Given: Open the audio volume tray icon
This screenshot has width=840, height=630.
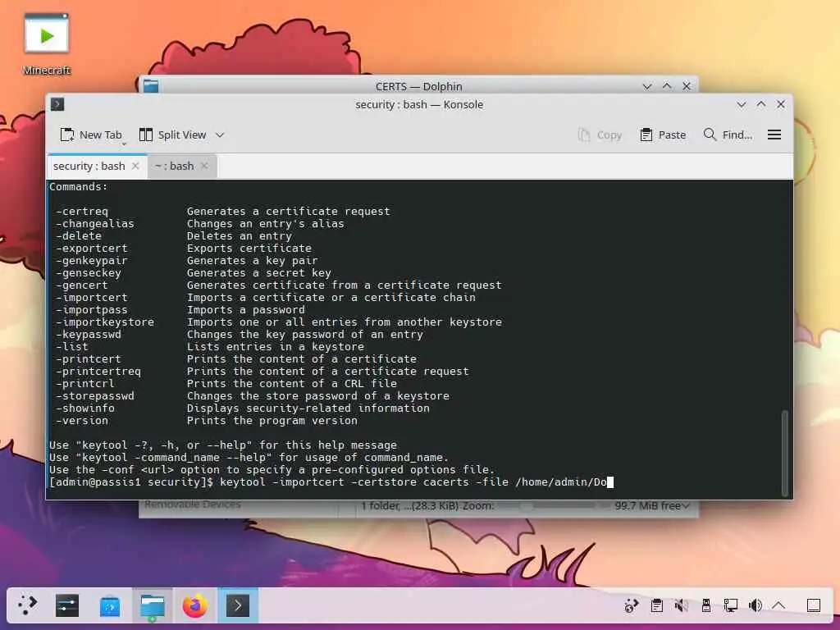Looking at the screenshot, I should (x=756, y=606).
